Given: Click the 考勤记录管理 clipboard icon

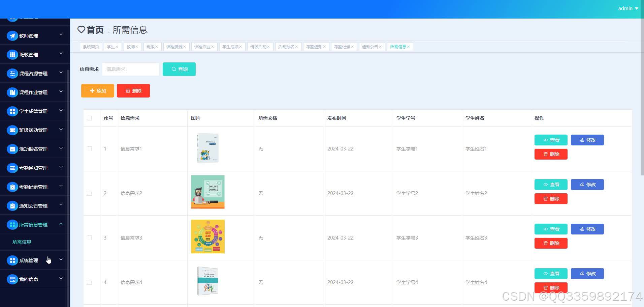Looking at the screenshot, I should pos(12,187).
